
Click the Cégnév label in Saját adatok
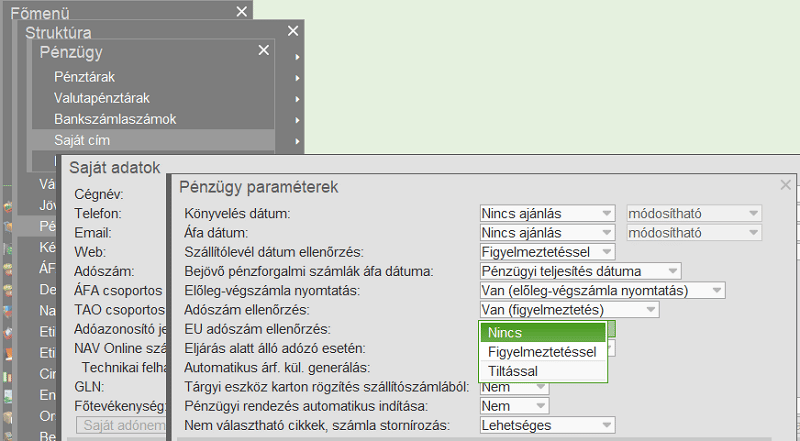point(98,194)
